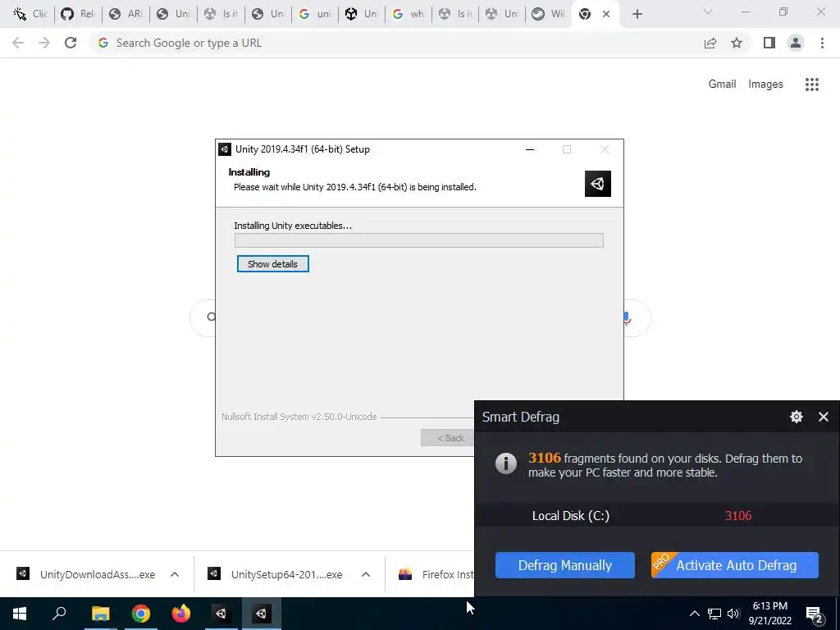Open a new browser tab
This screenshot has height=630, width=840.
pyautogui.click(x=637, y=14)
